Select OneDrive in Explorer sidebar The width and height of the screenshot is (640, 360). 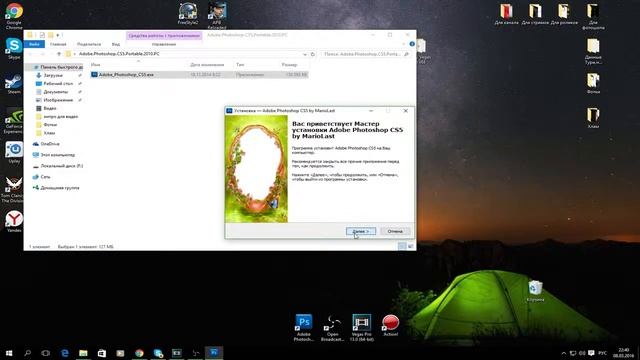50,144
